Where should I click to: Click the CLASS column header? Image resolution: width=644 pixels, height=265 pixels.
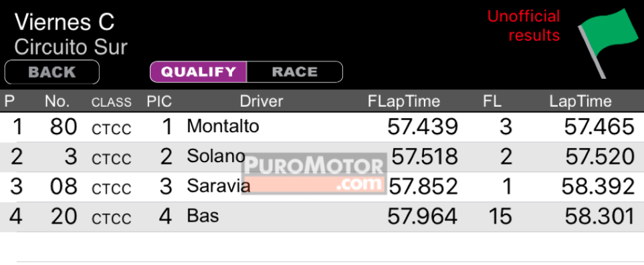point(111,102)
